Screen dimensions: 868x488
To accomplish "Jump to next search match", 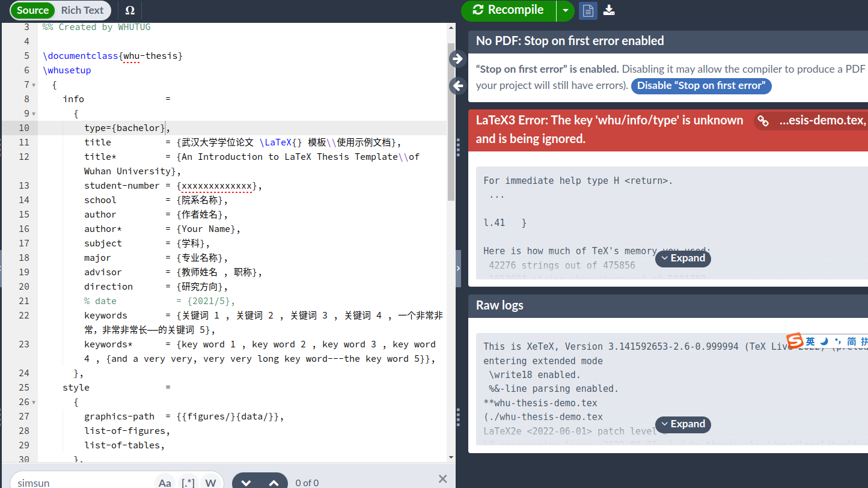I will click(245, 482).
